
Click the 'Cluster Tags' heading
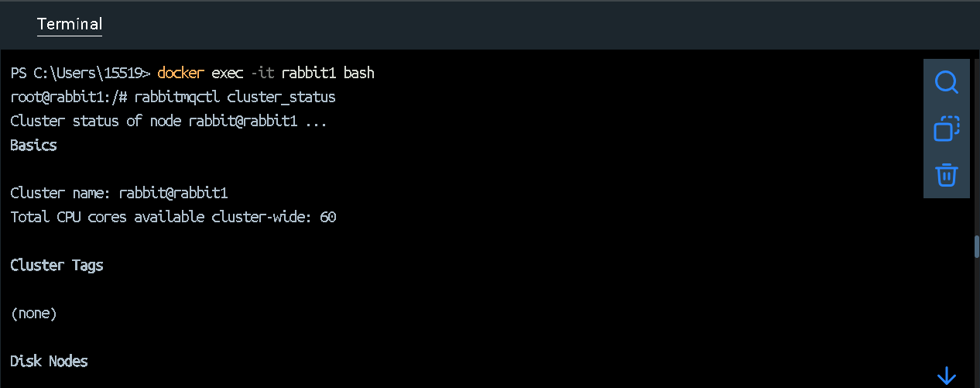pos(57,266)
